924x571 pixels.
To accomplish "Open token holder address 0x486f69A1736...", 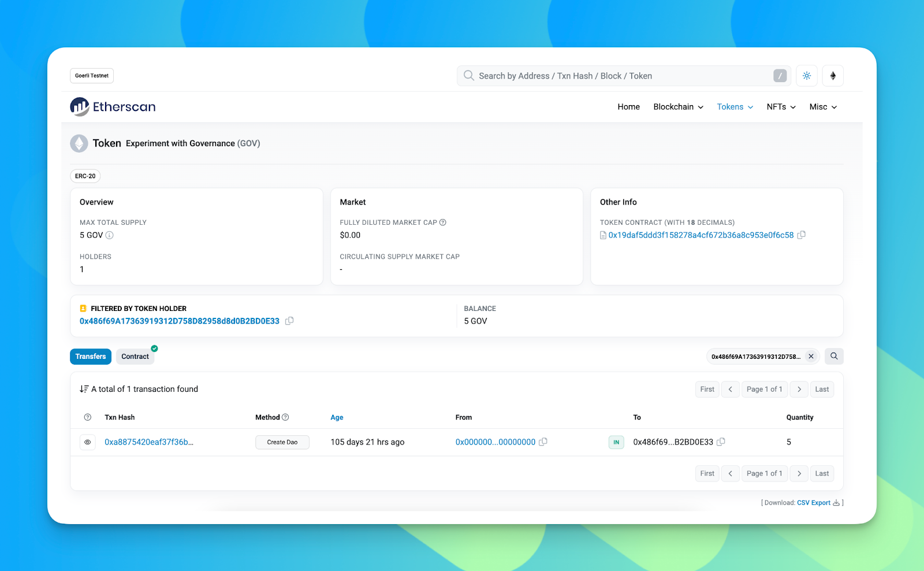I will tap(180, 321).
